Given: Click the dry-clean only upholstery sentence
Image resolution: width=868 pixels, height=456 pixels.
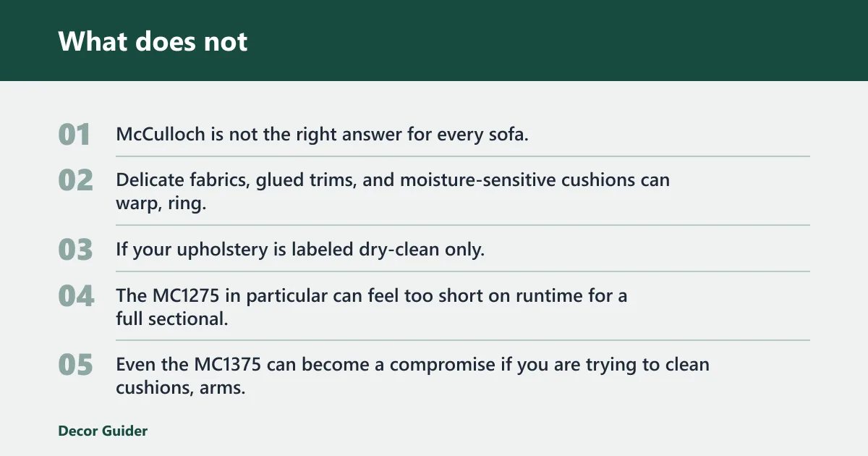Looking at the screenshot, I should pos(300,250).
